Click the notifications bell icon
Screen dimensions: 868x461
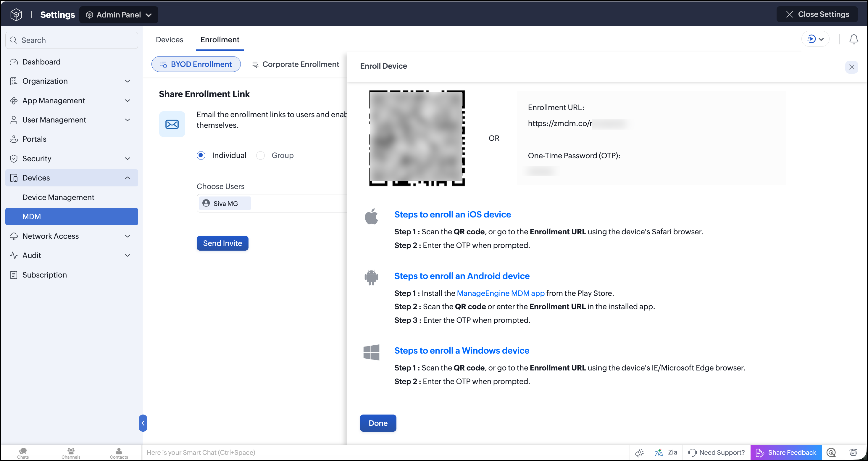tap(853, 39)
